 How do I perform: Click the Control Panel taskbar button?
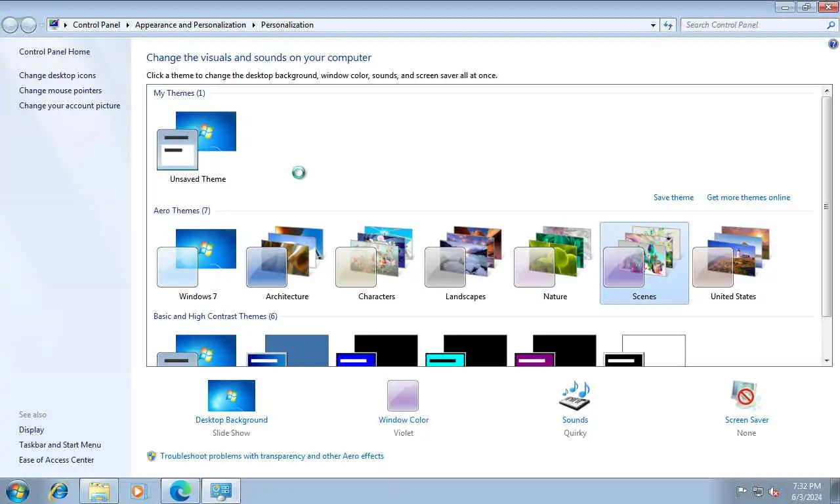click(221, 491)
